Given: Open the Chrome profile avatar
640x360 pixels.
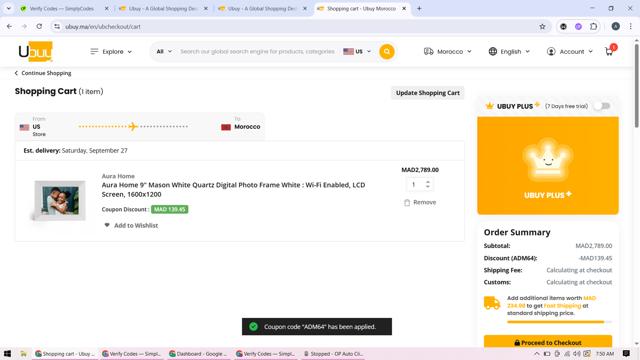Looking at the screenshot, I should click(x=616, y=27).
